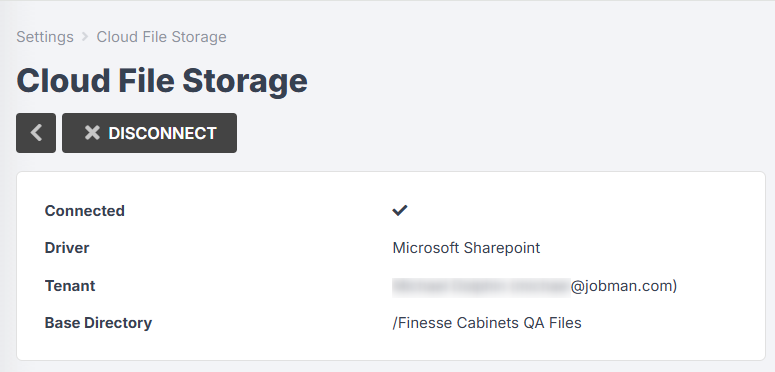Click the Microsoft Sharepoint driver value

tap(466, 248)
